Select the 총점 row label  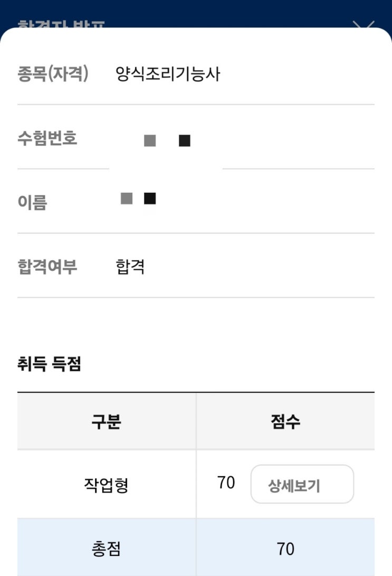tap(107, 549)
